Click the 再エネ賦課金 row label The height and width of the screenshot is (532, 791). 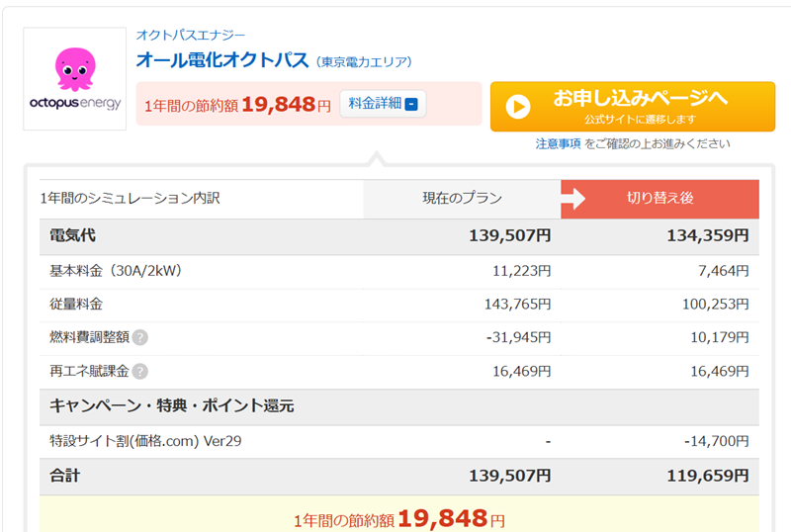click(89, 372)
